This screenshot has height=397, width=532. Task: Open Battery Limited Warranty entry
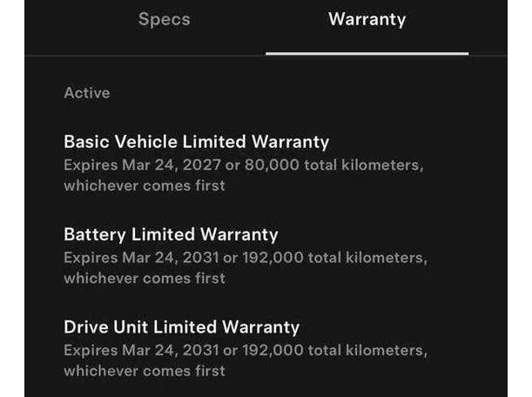[171, 234]
